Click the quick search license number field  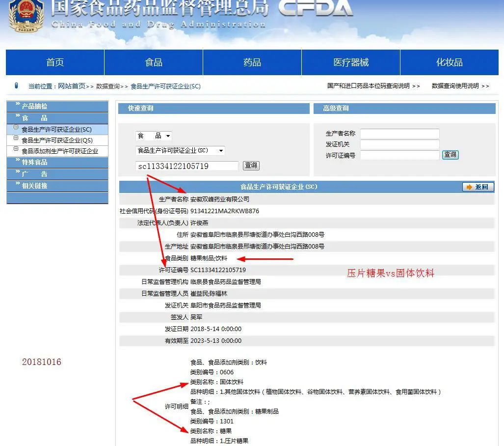187,166
